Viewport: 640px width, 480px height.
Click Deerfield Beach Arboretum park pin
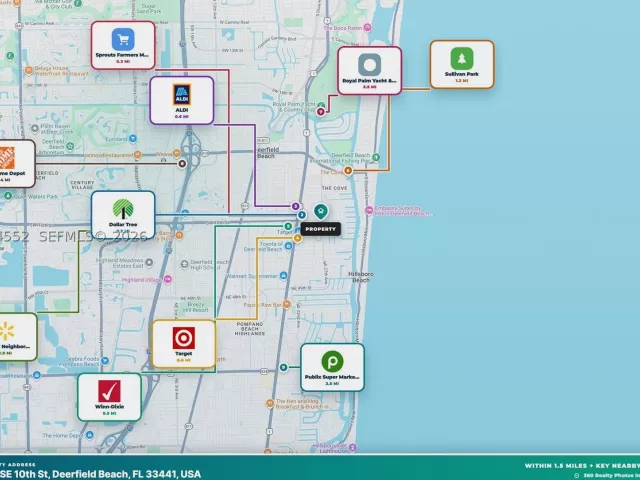(70, 146)
